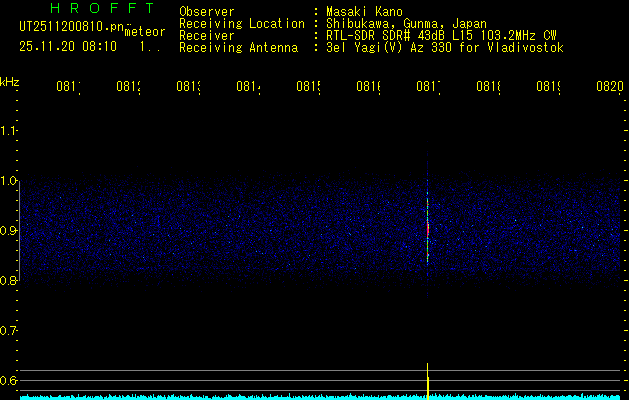Click the 'Receiving Antenna' field label
Screen dimensions: 629x400
coord(238,48)
